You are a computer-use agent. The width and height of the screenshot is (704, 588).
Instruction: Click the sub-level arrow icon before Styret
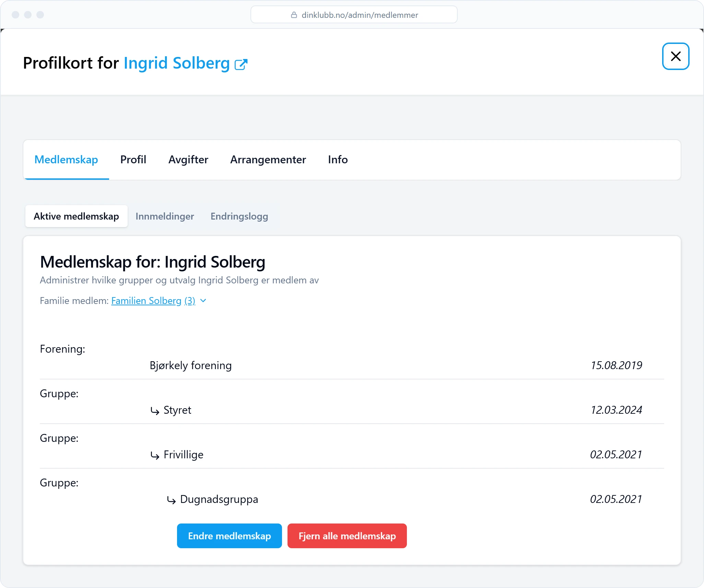point(155,411)
